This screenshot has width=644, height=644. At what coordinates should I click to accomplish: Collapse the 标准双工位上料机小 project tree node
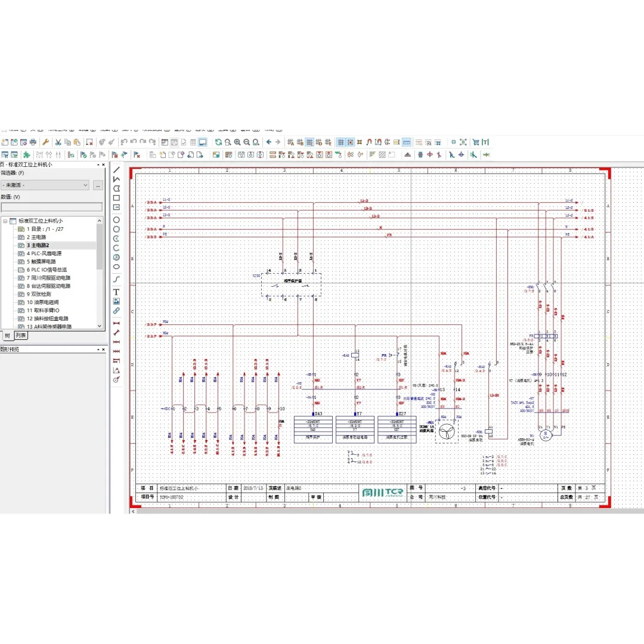click(x=5, y=221)
